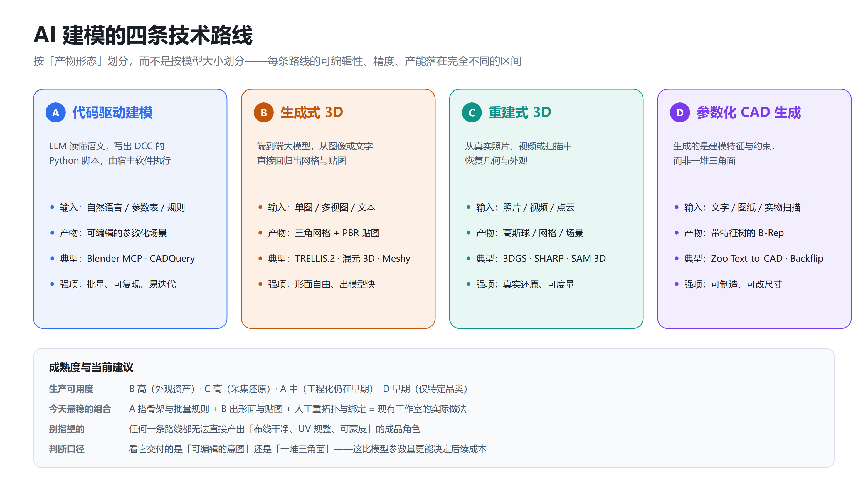Click the description 从真实照片、视频或扫描中
The image size is (868, 501).
[518, 146]
